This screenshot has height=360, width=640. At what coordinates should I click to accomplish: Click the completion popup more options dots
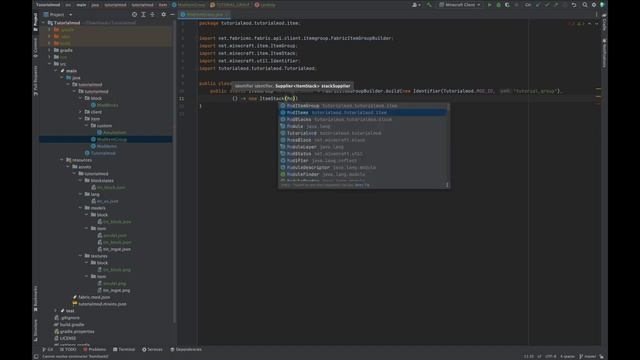pos(447,185)
